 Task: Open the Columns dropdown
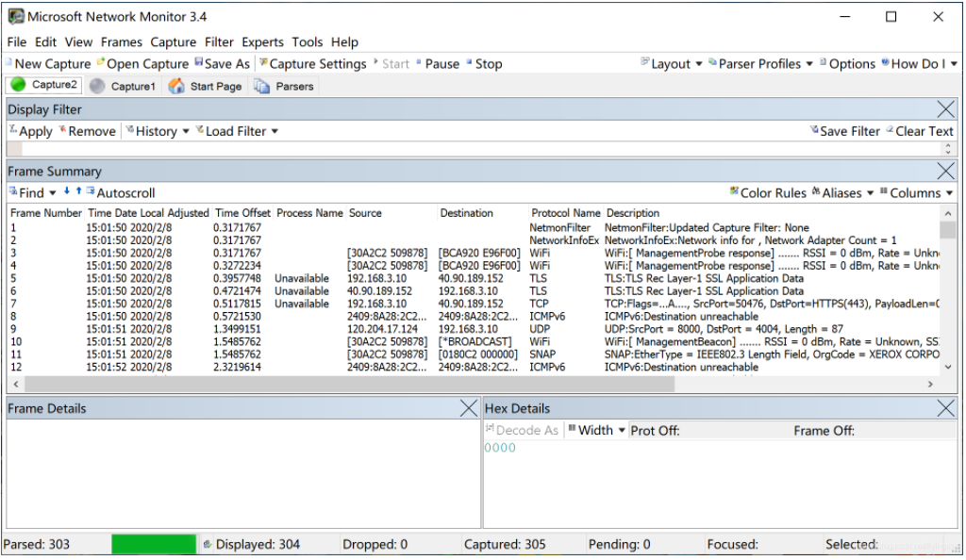(x=916, y=193)
